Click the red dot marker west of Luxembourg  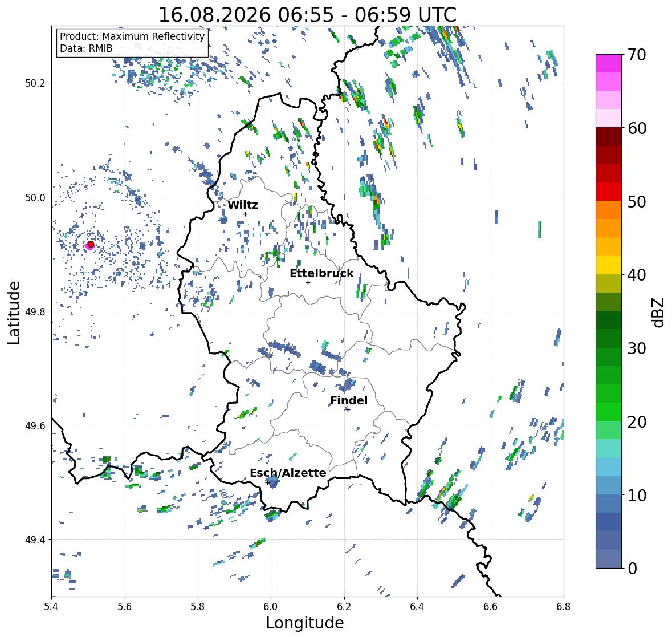[x=91, y=244]
